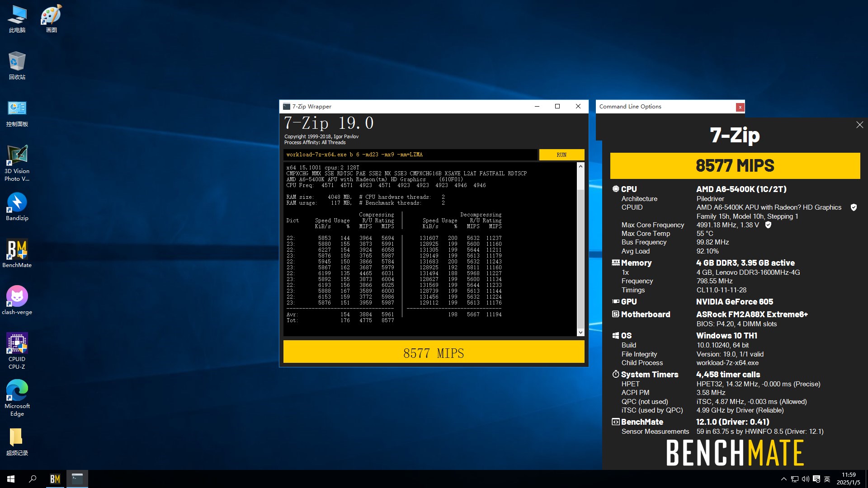Screen dimensions: 868x488
Task: Click workload-7z-x64.exe child process value
Action: (727, 363)
